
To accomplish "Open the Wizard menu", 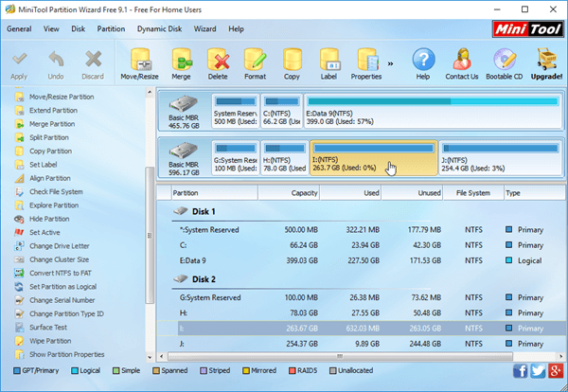I will coord(204,29).
